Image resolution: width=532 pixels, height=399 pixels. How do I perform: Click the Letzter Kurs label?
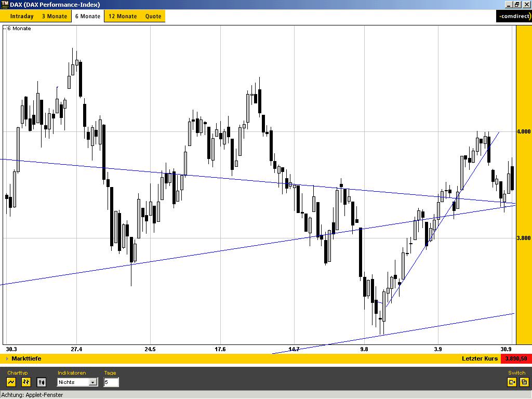click(x=480, y=358)
